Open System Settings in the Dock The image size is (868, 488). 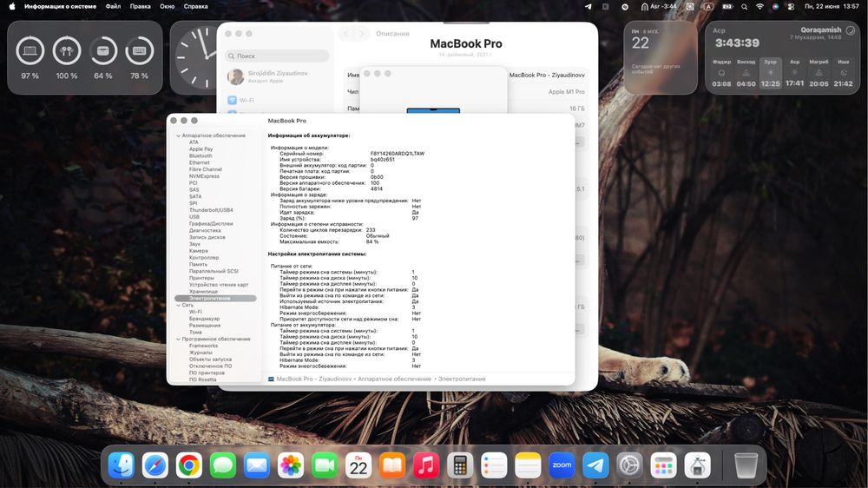(x=629, y=465)
